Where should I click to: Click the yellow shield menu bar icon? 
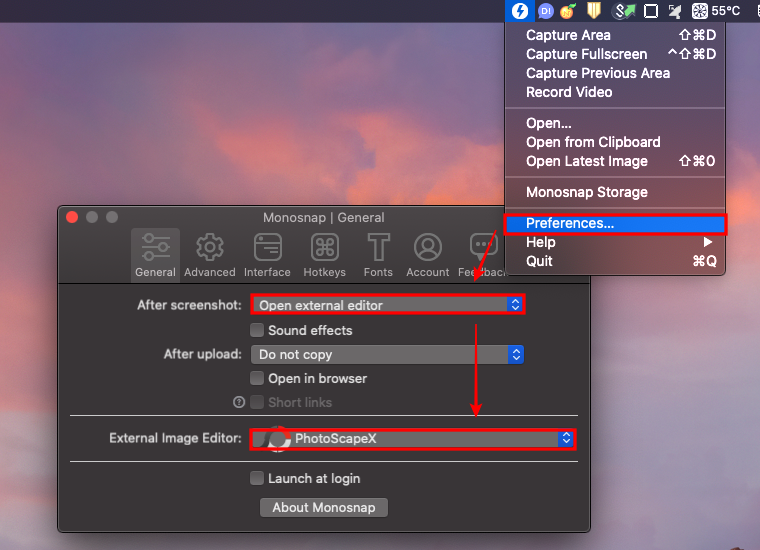click(594, 10)
